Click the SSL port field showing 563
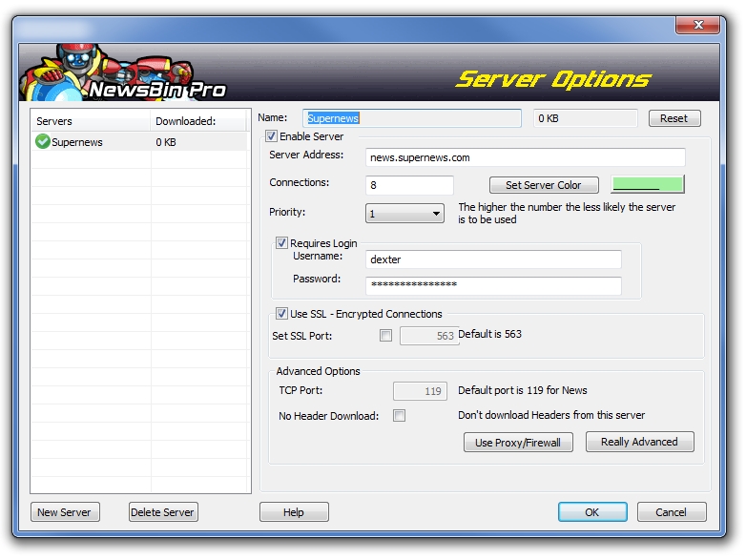Screen dimensions: 746x560 click(x=429, y=336)
